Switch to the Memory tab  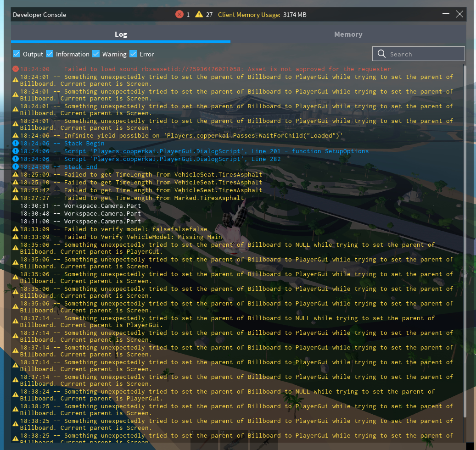(348, 34)
